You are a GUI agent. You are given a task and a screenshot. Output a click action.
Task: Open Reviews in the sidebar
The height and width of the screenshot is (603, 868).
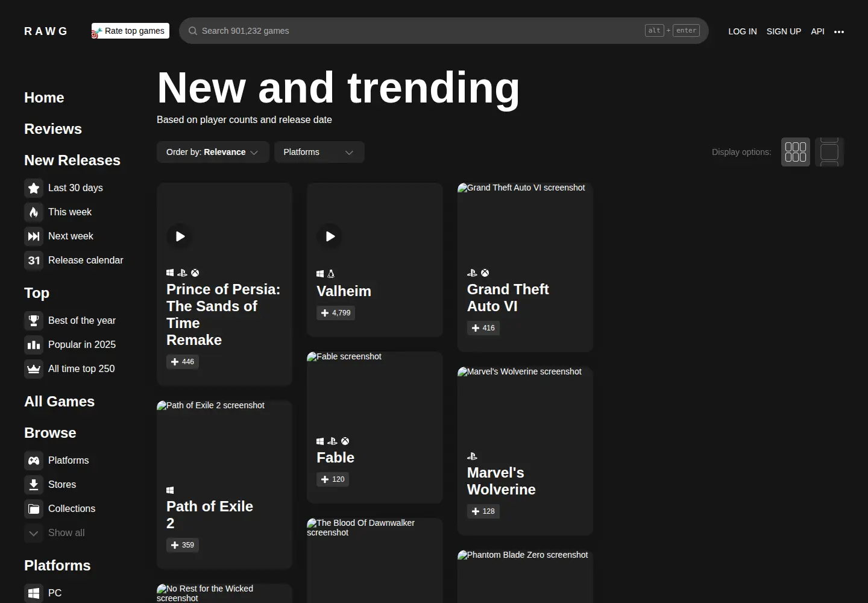tap(53, 129)
